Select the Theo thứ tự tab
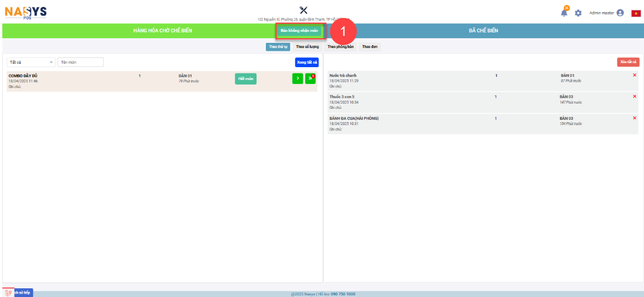 pyautogui.click(x=278, y=46)
